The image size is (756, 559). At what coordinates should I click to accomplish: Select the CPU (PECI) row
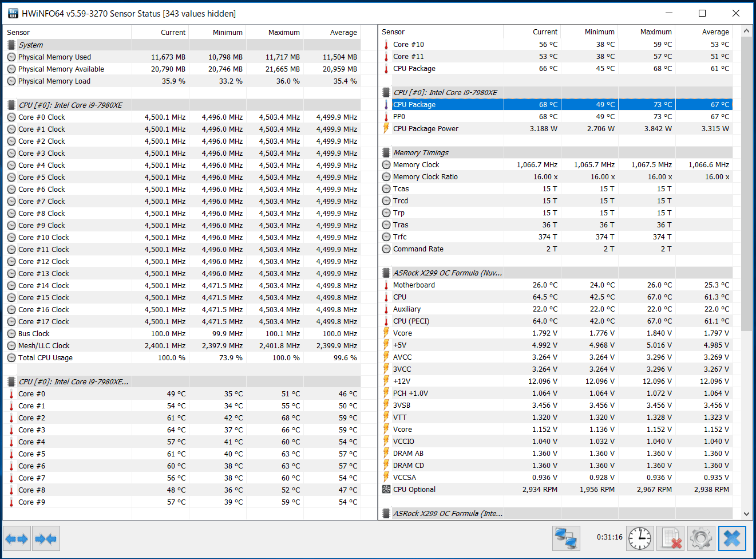pyautogui.click(x=556, y=321)
